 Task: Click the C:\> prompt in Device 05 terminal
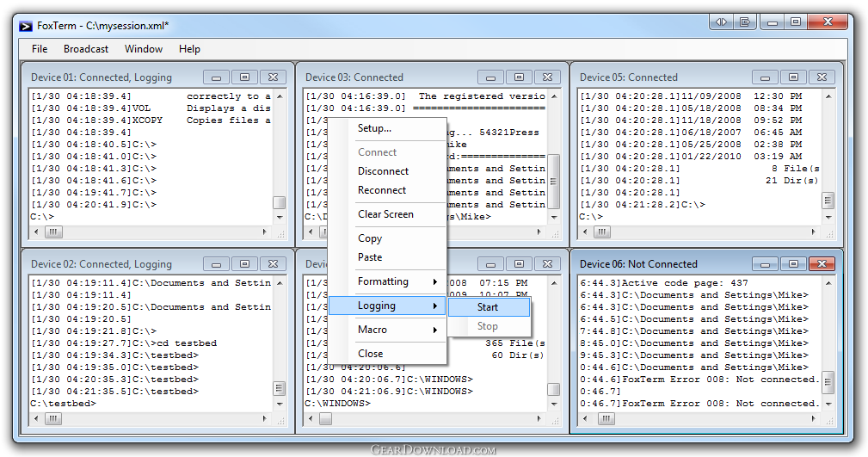click(591, 217)
